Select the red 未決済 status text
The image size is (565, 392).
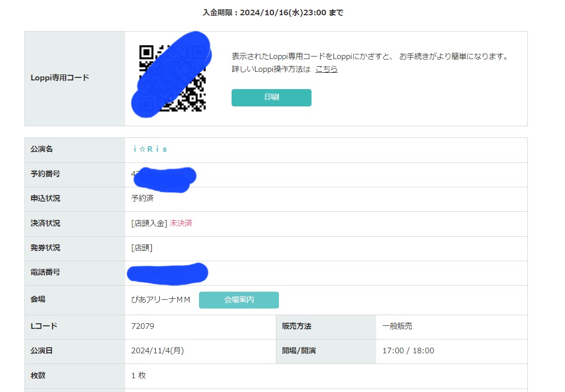181,223
